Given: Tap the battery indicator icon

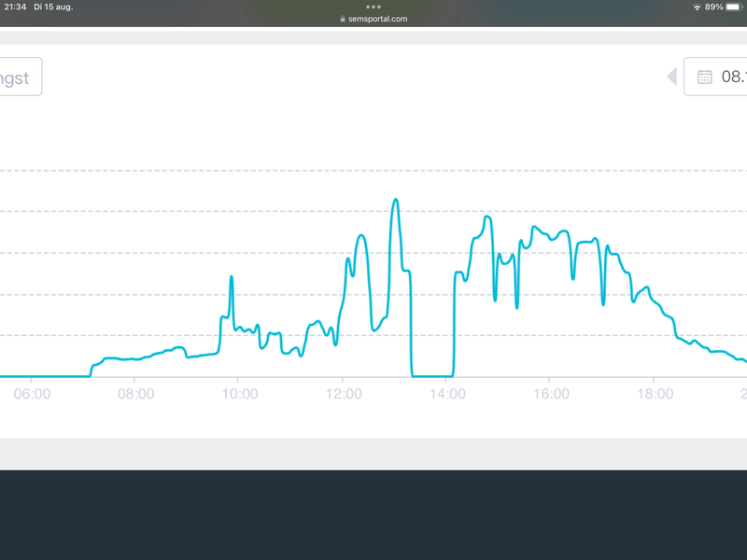Looking at the screenshot, I should pyautogui.click(x=734, y=7).
